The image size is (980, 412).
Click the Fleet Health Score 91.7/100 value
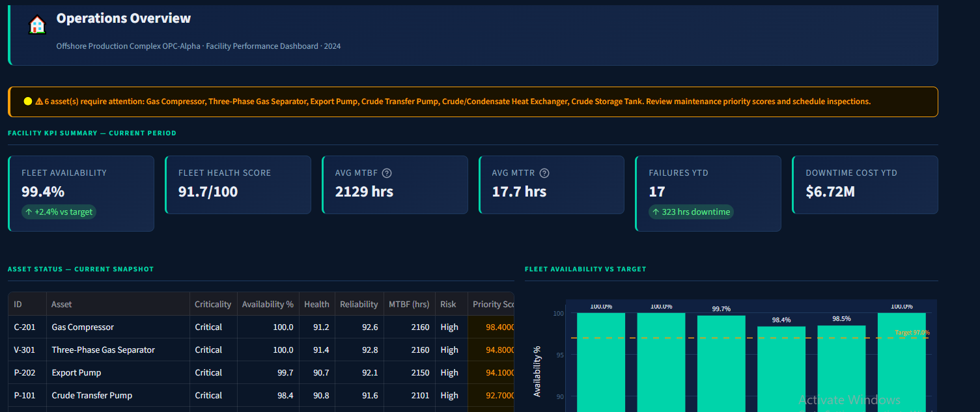208,192
